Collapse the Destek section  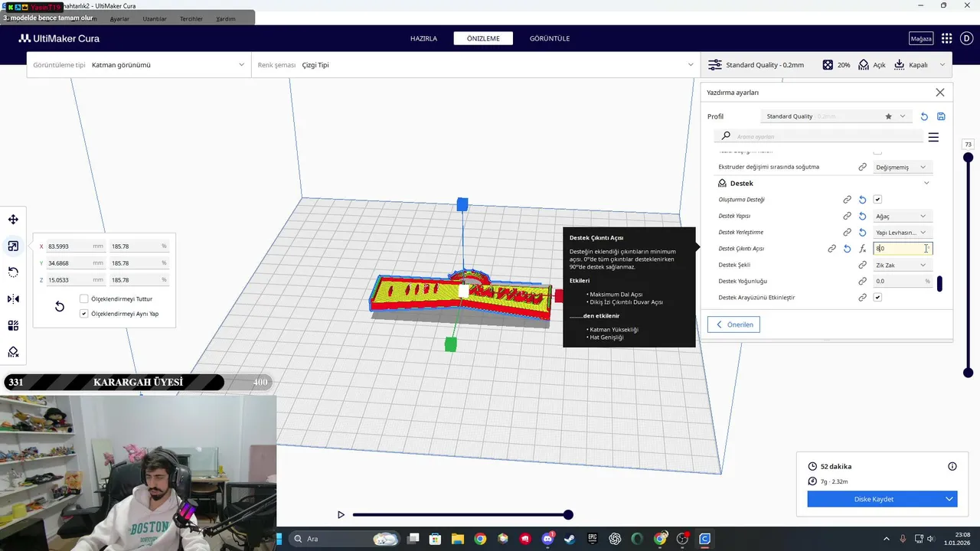click(x=926, y=183)
